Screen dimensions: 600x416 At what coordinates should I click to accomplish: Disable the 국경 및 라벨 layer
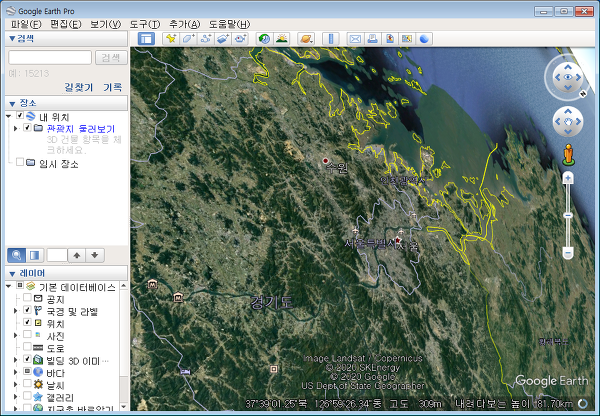click(x=27, y=310)
